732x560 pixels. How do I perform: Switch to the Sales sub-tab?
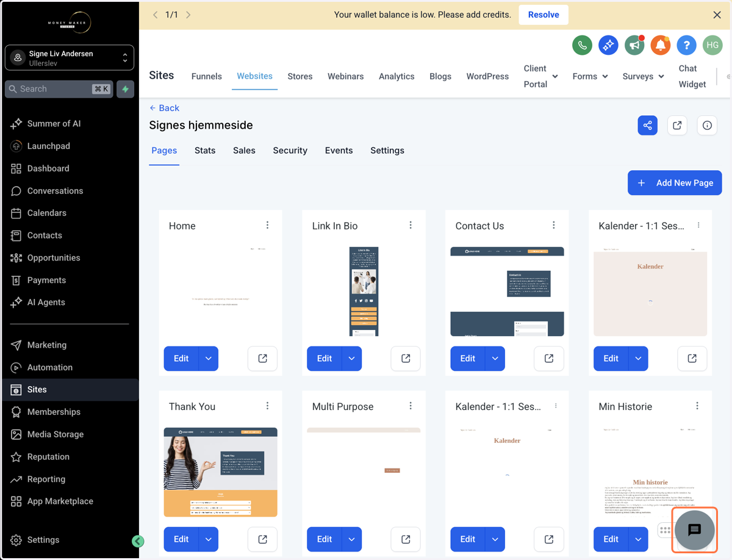coord(244,151)
